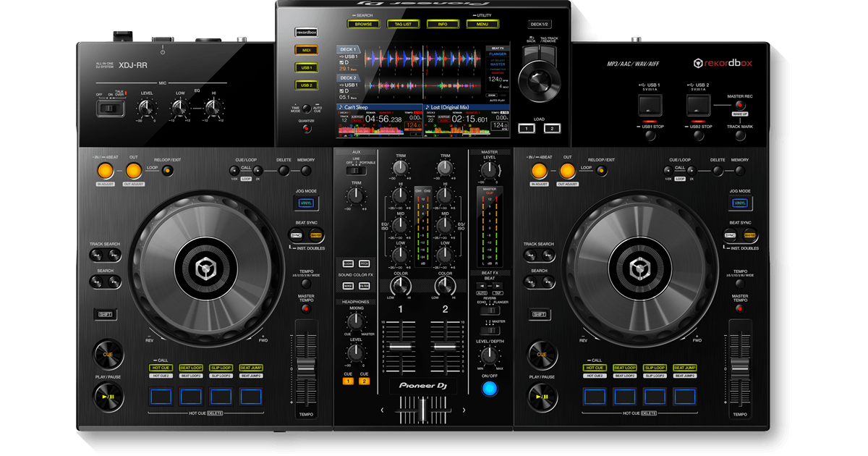The height and width of the screenshot is (456, 868).
Task: Open the BROWSE screen
Action: pyautogui.click(x=363, y=24)
